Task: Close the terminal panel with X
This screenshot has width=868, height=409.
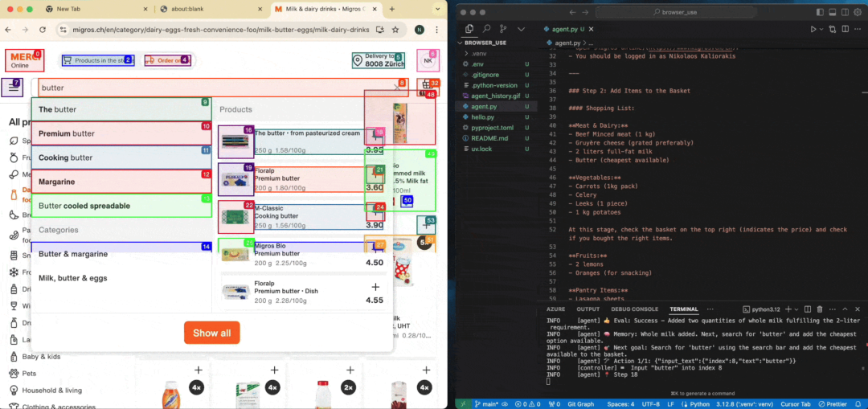Action: [x=857, y=309]
